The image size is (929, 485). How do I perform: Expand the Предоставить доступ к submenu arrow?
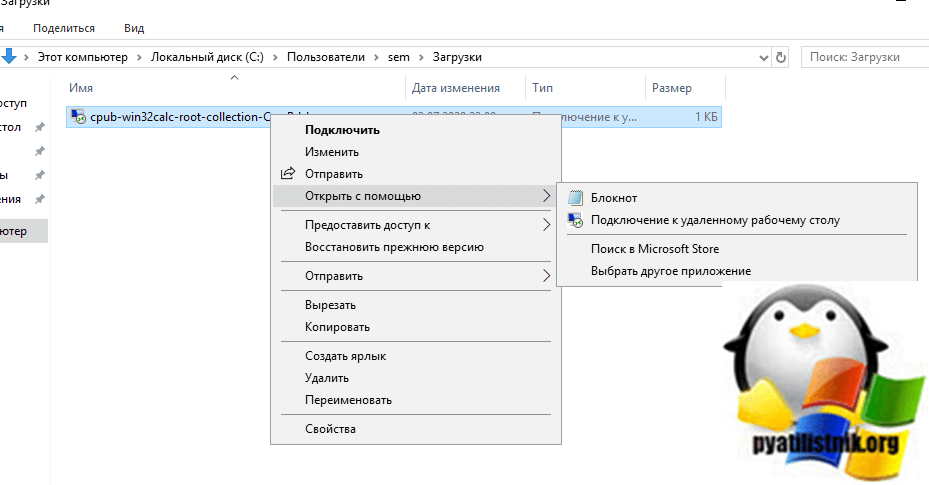(546, 225)
